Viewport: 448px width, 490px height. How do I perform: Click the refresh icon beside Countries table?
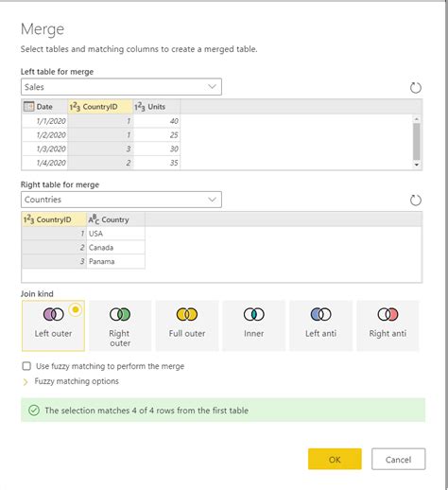pos(415,201)
